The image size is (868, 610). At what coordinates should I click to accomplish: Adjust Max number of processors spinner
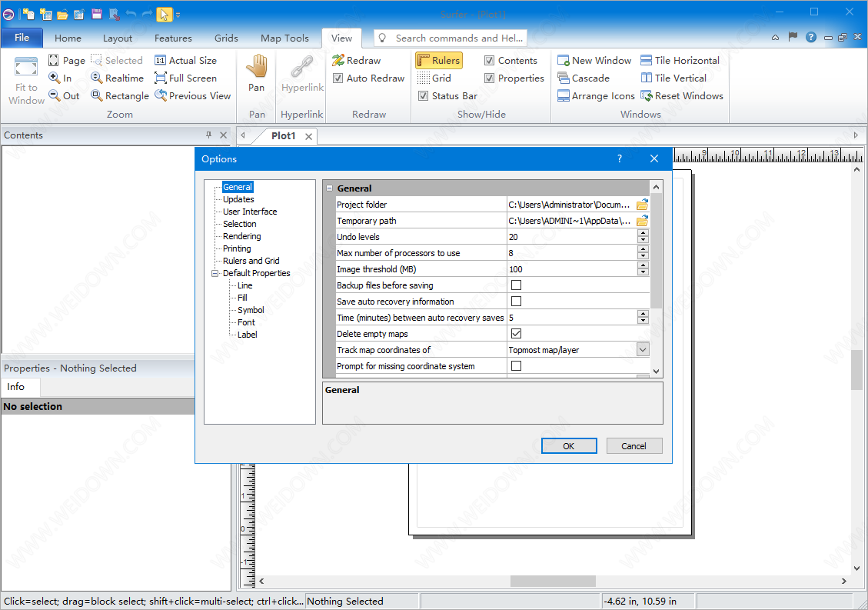[643, 252]
